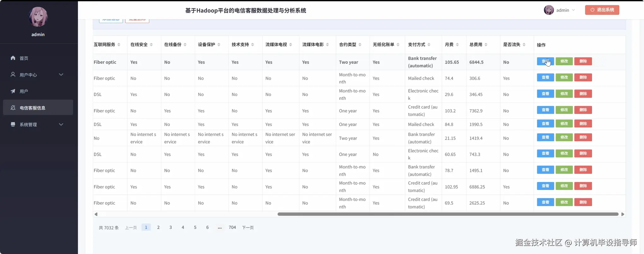Open 用户 menu item
This screenshot has height=254, width=644.
tap(38, 91)
